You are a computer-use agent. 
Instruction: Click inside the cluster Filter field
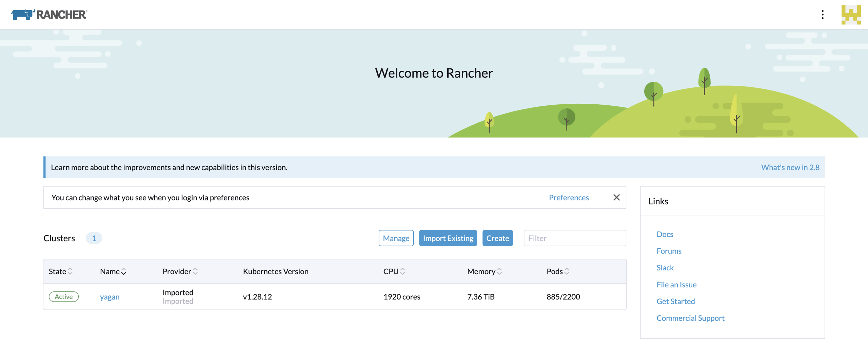[x=575, y=238]
